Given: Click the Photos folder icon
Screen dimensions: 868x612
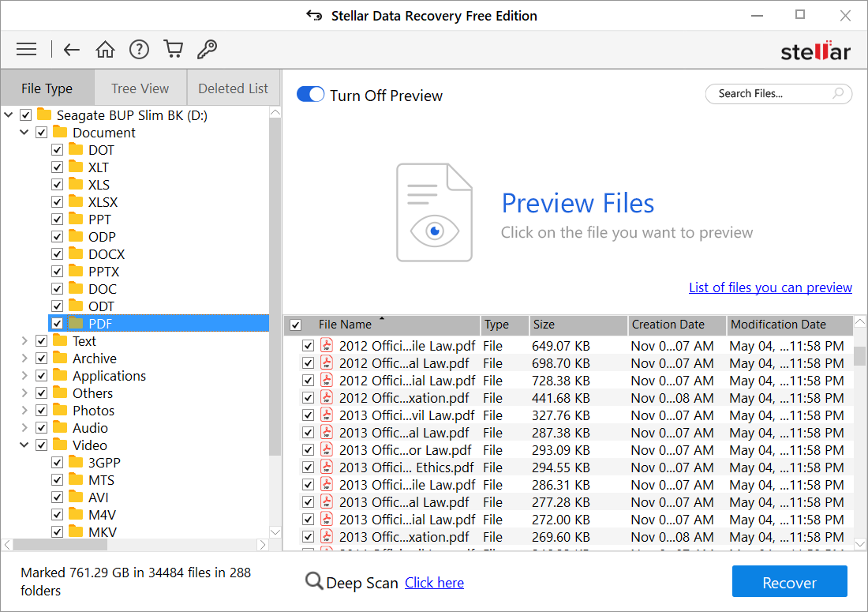Looking at the screenshot, I should pos(60,410).
